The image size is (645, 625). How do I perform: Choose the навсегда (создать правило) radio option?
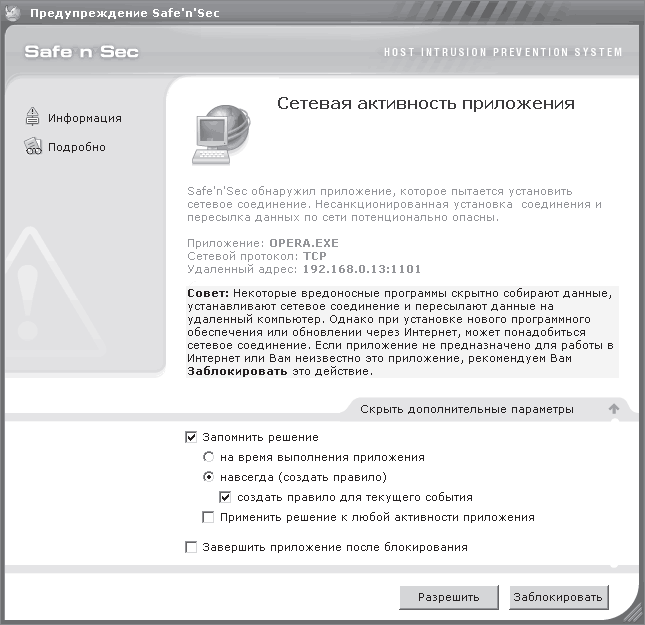coord(209,477)
